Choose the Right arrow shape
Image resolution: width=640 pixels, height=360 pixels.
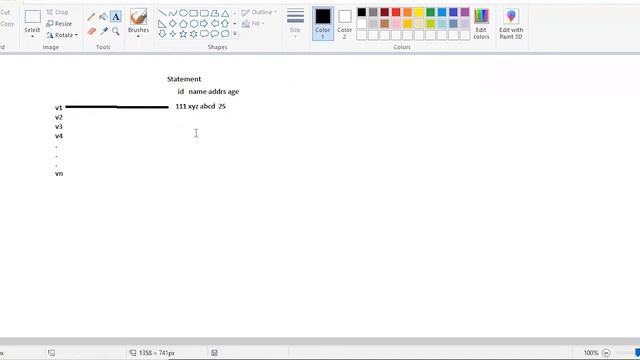tap(204, 24)
